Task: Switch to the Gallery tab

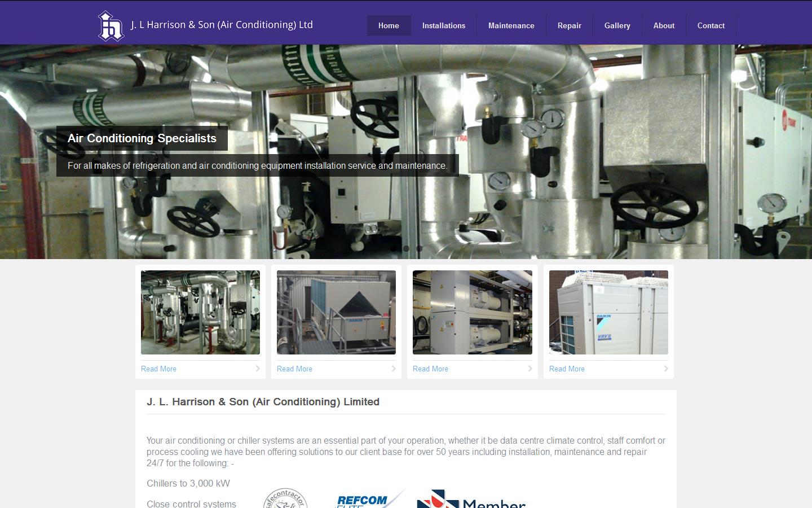Action: (x=617, y=25)
